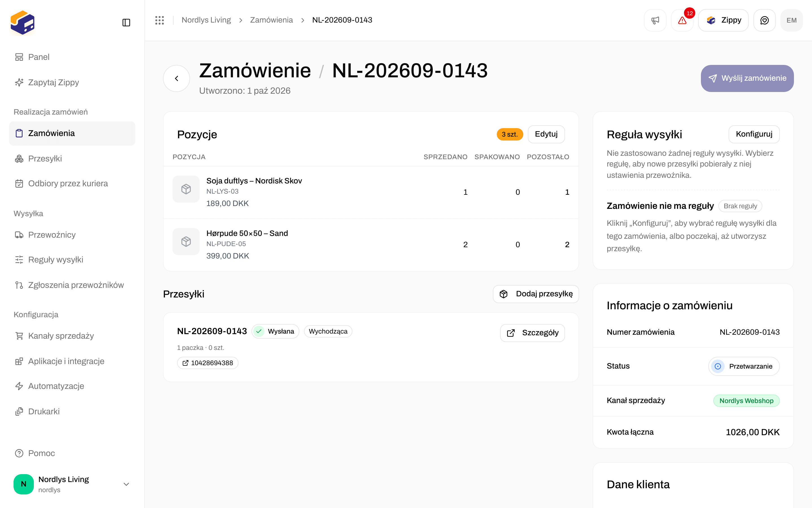Click the SKU NL-PUDE-05
Screen dimensions: 812x508
click(226, 244)
